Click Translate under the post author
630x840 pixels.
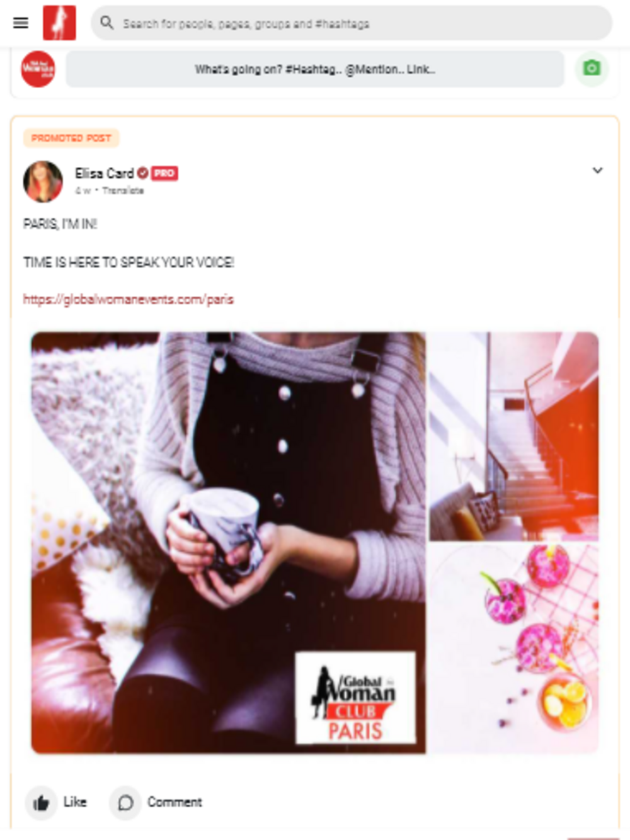tap(123, 190)
